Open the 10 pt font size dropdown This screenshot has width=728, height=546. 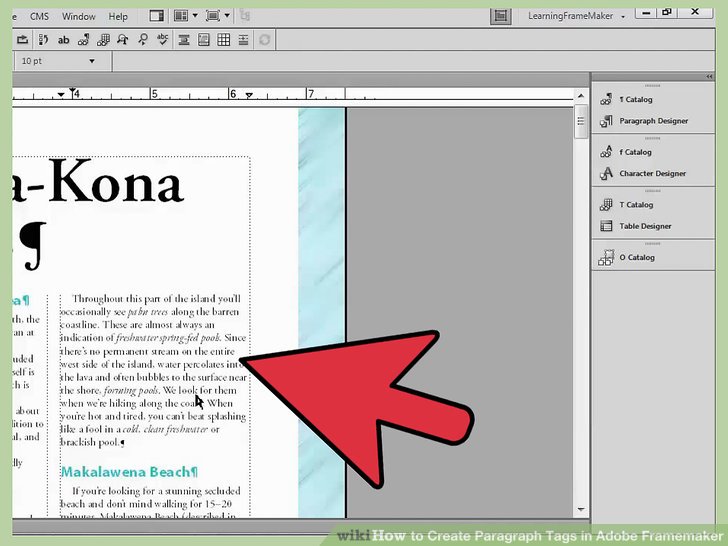point(92,61)
